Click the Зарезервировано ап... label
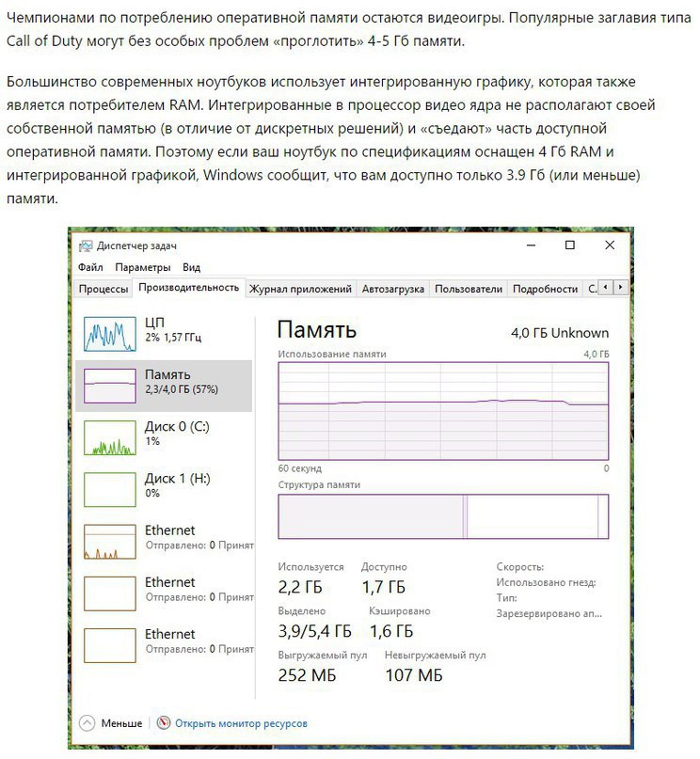700x759 pixels. (549, 614)
